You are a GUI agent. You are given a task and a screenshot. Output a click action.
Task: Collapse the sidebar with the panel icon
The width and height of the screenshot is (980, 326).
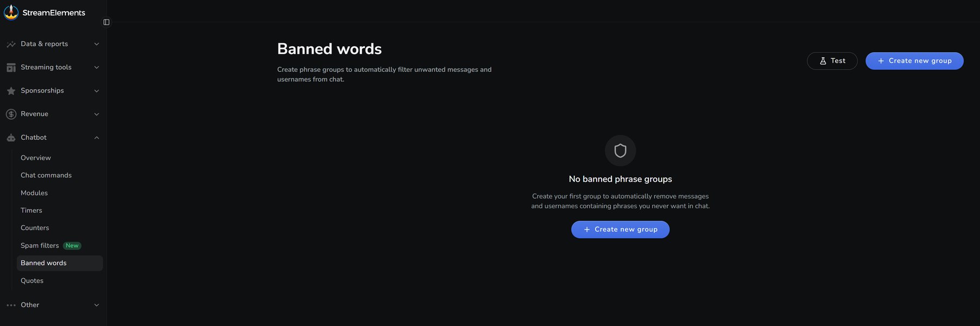tap(106, 22)
